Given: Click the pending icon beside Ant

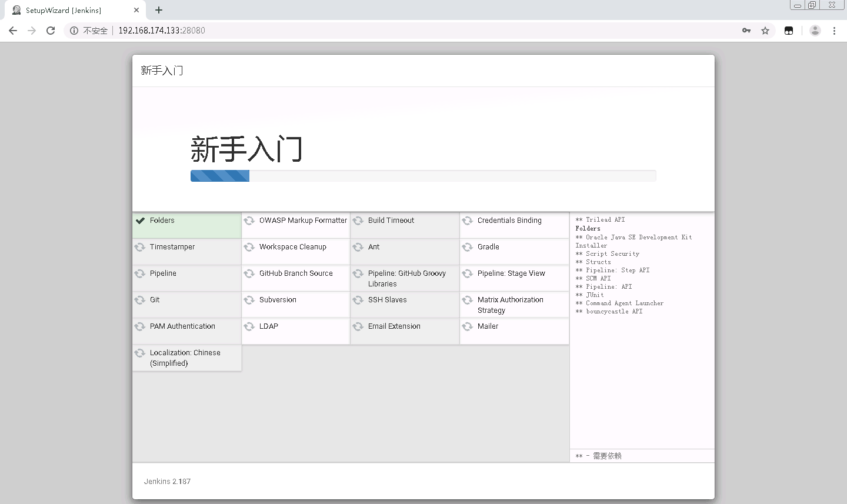Looking at the screenshot, I should pyautogui.click(x=358, y=247).
